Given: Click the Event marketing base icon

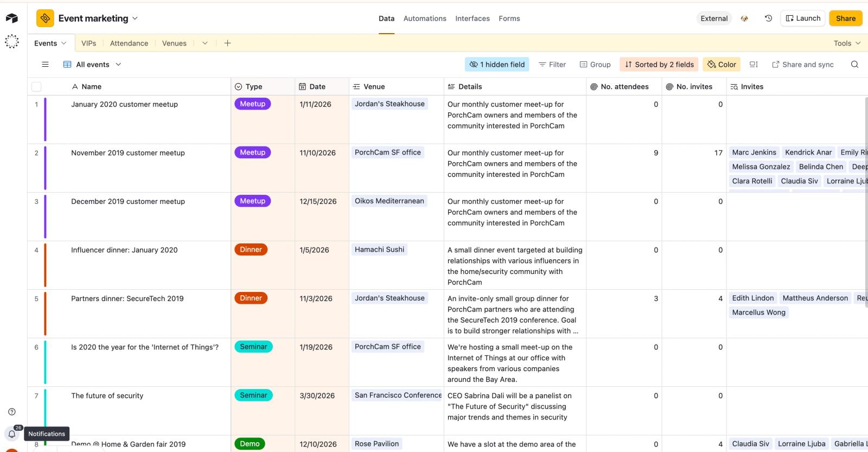Looking at the screenshot, I should [x=45, y=18].
